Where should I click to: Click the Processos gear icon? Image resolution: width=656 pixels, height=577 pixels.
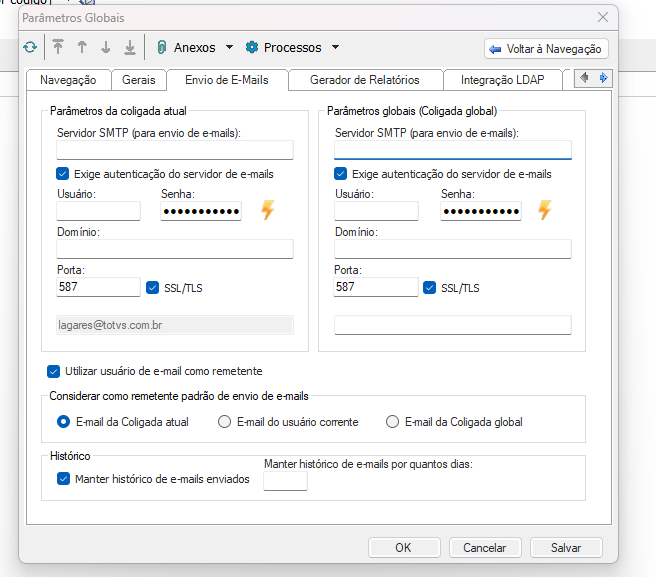pos(252,47)
